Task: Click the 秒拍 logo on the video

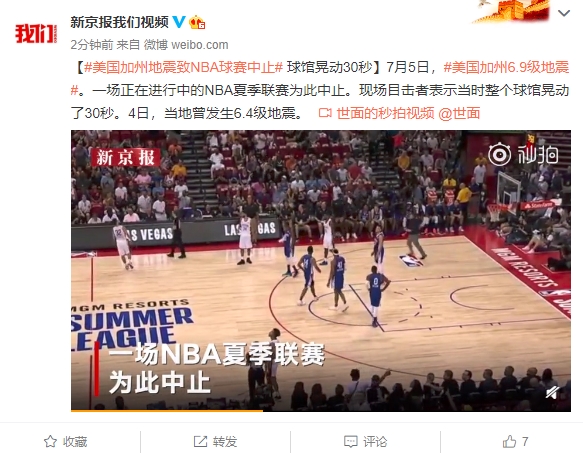Action: point(524,154)
